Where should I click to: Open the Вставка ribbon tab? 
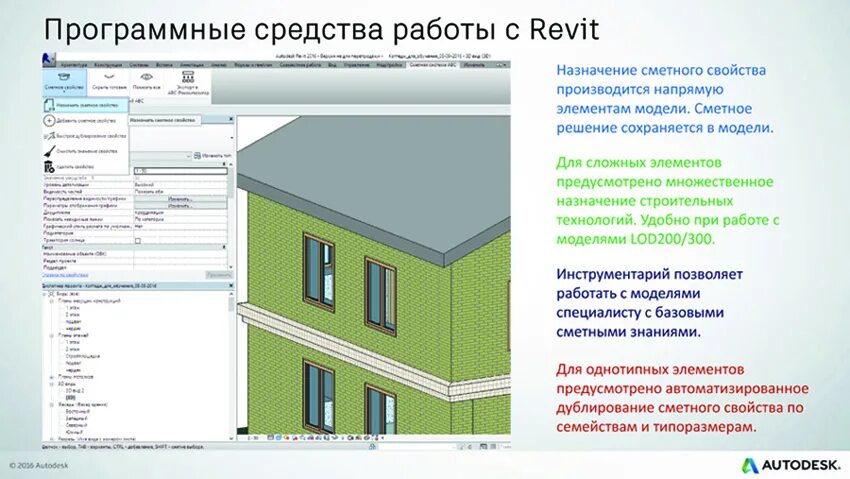point(164,64)
